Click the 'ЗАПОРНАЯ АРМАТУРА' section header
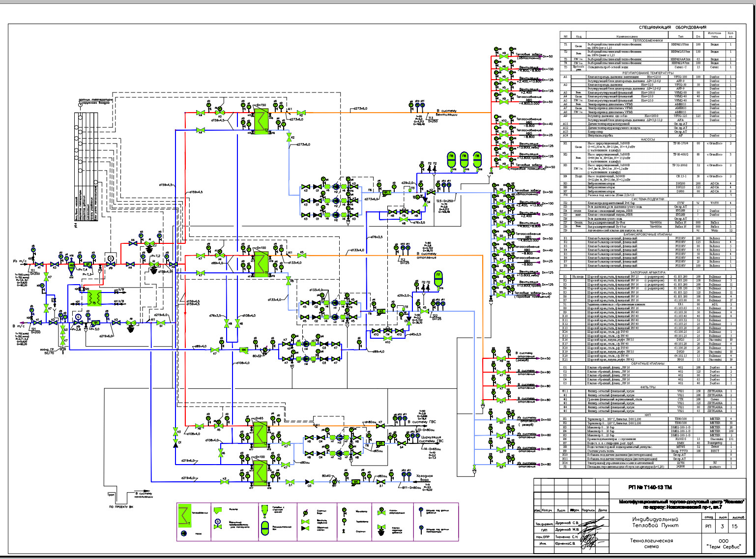Viewport: 756px width, 559px height. click(x=648, y=272)
